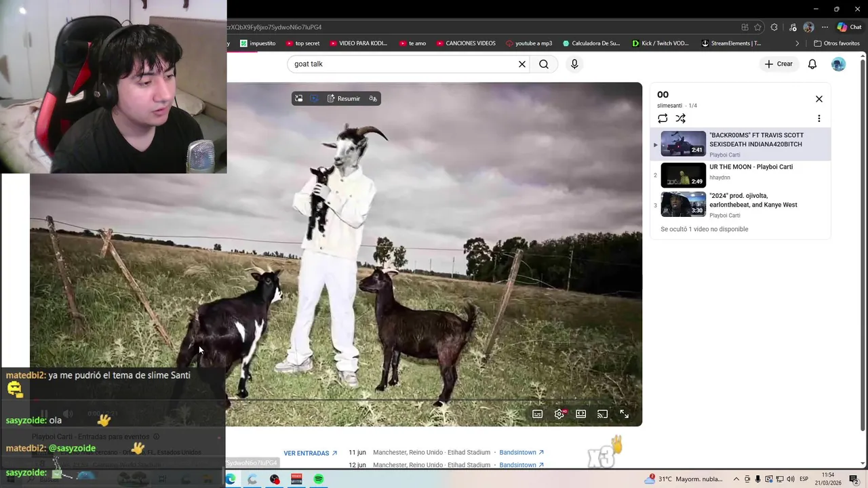Open Bandsintown link for 11 jun

[x=521, y=452]
